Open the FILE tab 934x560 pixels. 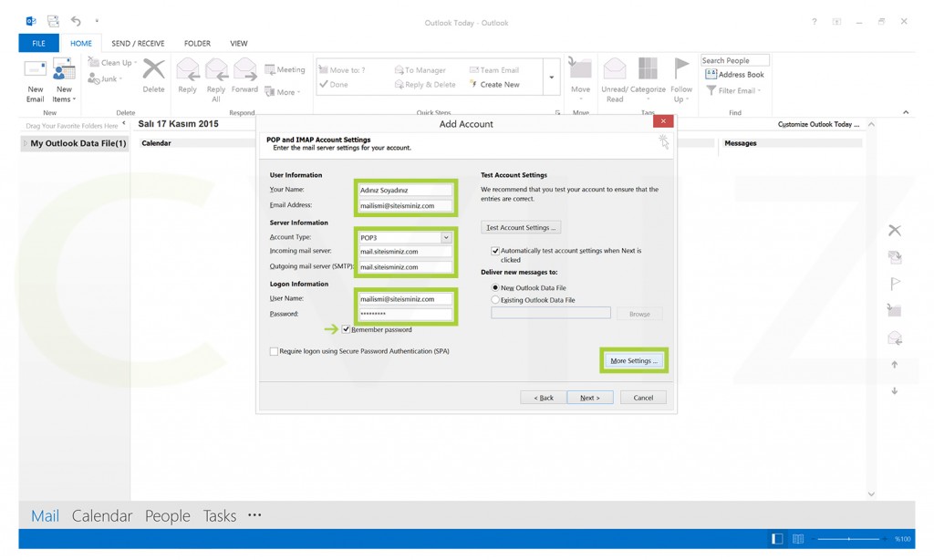[x=38, y=44]
